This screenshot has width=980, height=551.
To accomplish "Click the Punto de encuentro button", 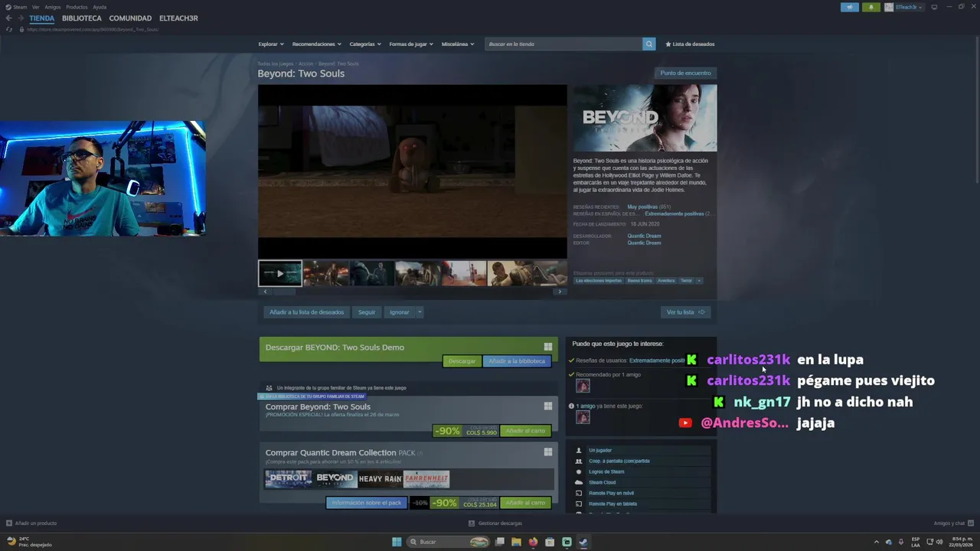I will point(686,73).
